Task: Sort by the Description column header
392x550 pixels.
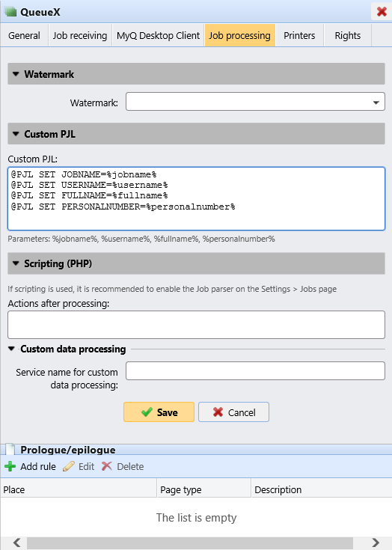Action: click(x=322, y=489)
